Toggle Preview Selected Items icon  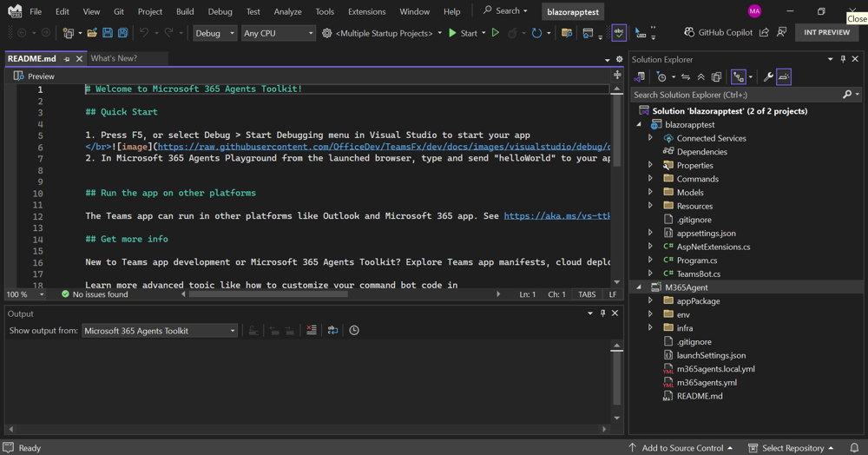point(784,77)
